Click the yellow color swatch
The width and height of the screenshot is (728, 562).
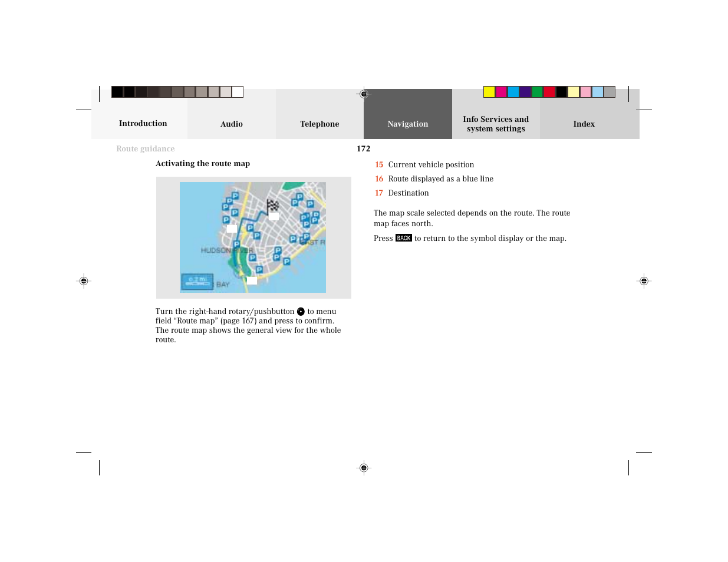[489, 92]
